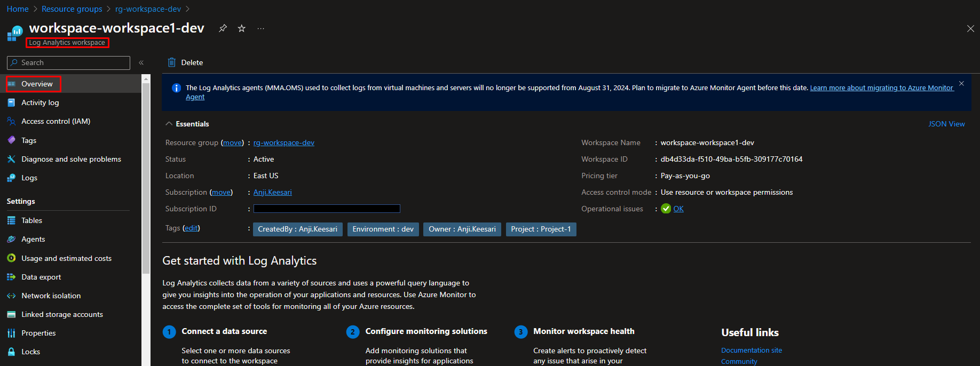Click the Agents icon
Viewport: 980px width, 366px height.
[11, 239]
